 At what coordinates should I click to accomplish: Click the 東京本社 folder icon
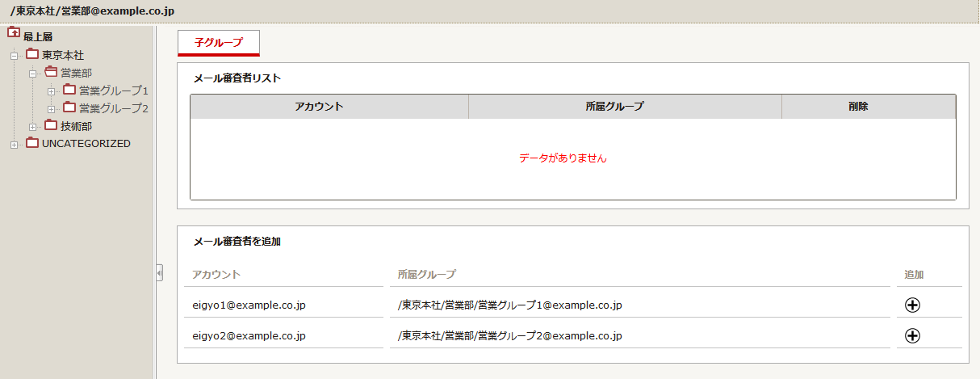[32, 53]
